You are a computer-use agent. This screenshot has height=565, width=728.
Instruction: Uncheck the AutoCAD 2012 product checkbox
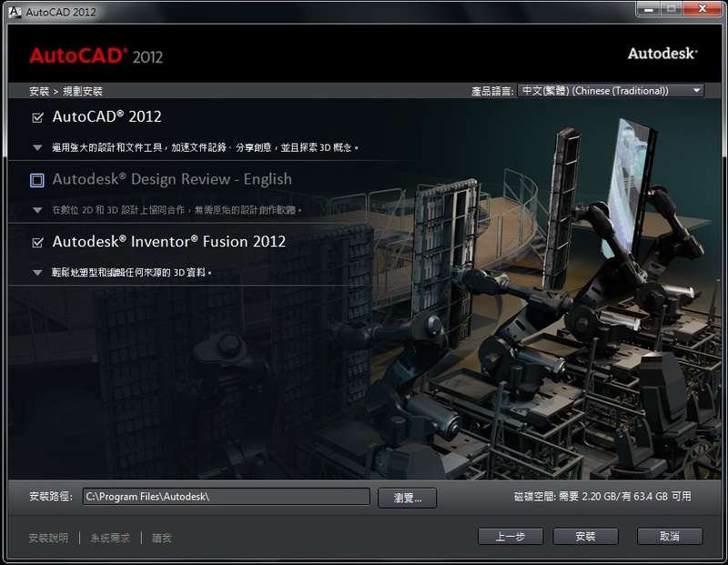[37, 117]
